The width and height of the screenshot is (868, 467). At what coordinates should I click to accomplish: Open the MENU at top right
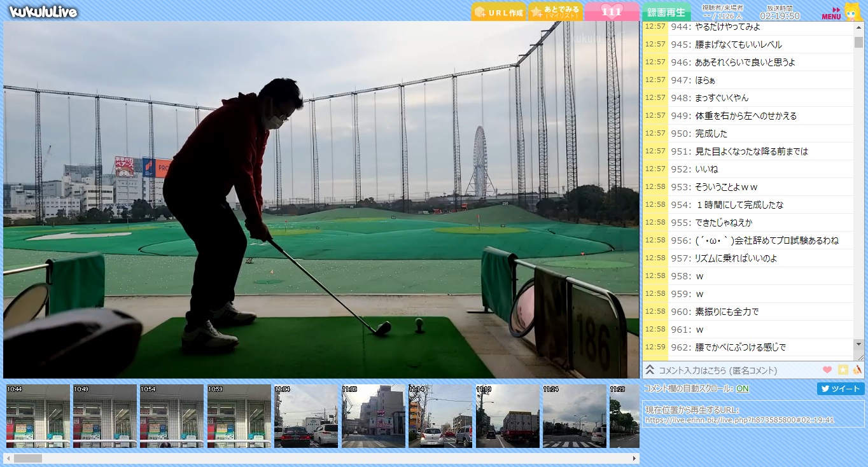point(831,13)
